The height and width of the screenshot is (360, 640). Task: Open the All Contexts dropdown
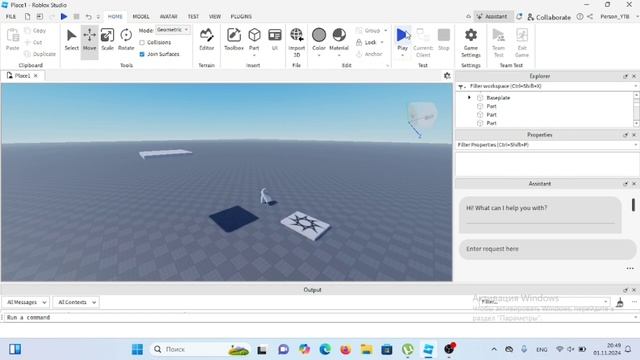(76, 302)
